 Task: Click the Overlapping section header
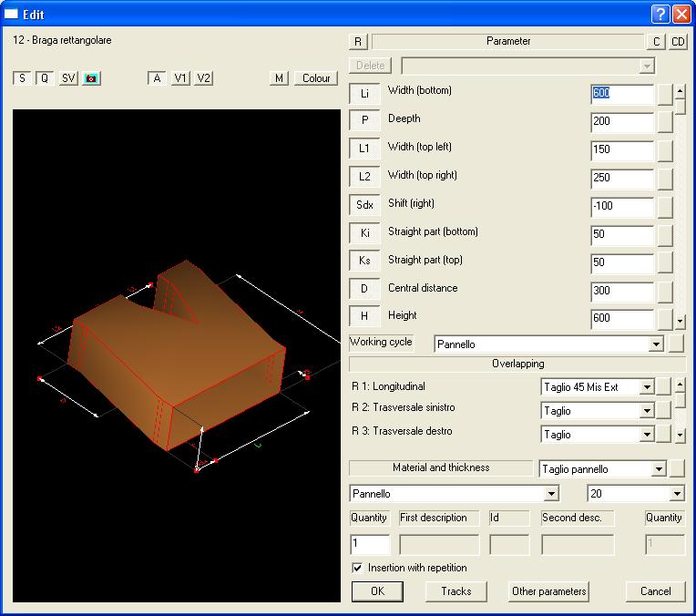(517, 364)
